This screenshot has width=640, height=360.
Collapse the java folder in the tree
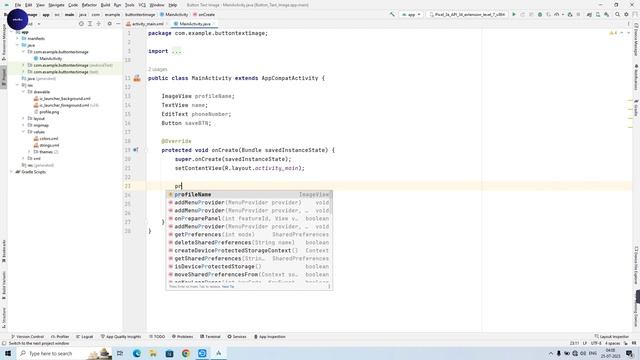coord(18,45)
